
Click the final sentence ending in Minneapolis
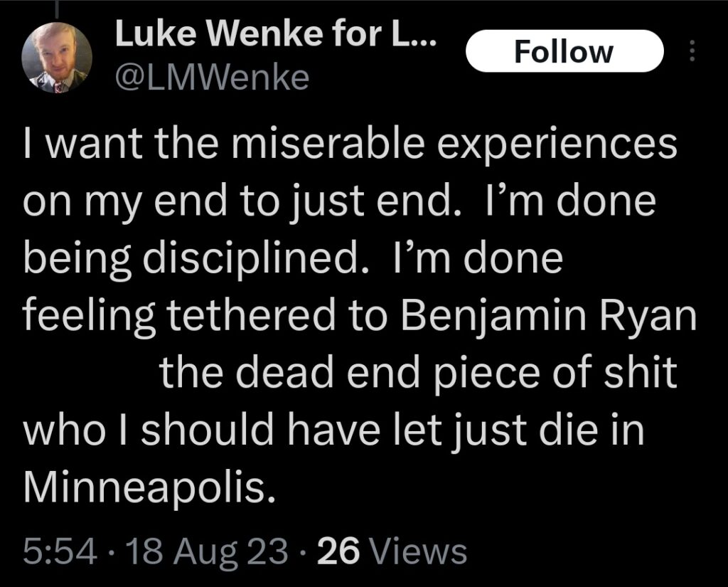pos(284,455)
